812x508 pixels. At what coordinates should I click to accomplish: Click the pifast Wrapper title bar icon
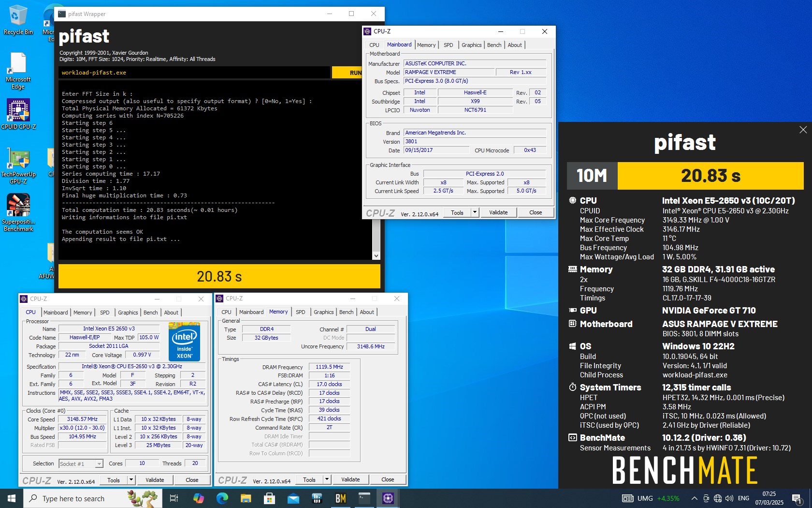click(62, 14)
